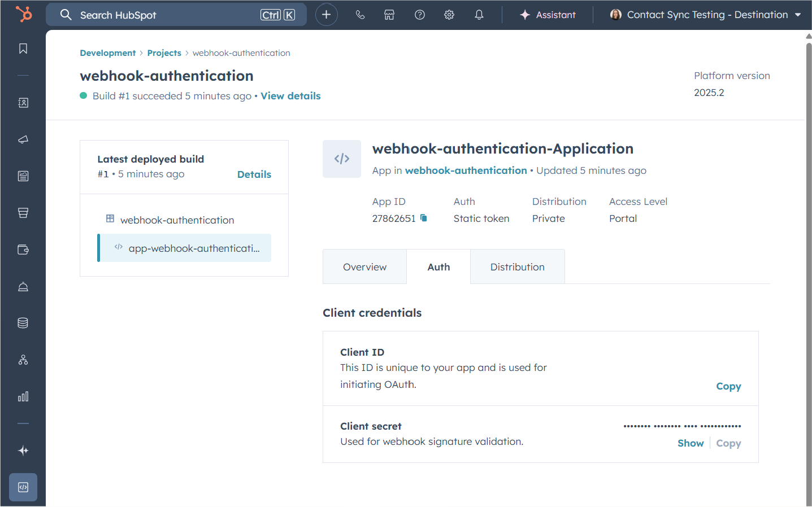Click the HubSpot sprocket logo
This screenshot has height=507, width=812.
[x=24, y=14]
